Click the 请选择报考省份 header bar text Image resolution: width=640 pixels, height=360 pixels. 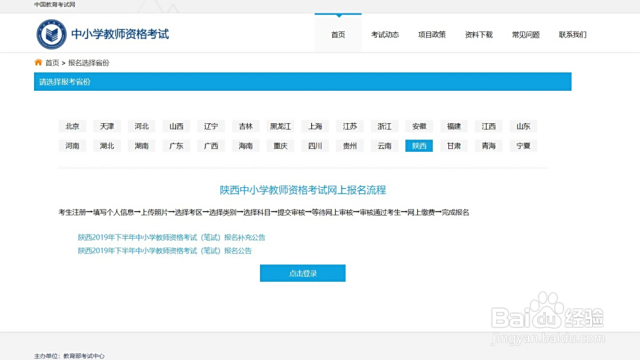click(64, 82)
